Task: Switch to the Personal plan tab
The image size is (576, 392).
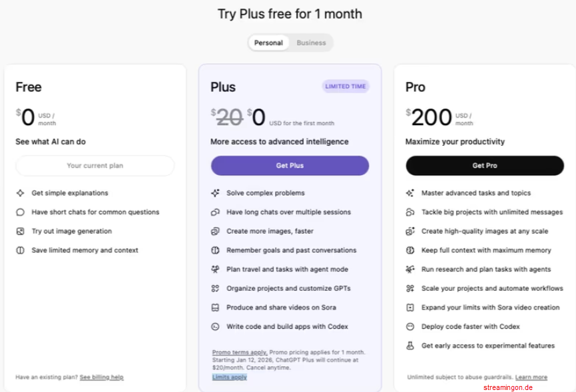Action: 268,42
